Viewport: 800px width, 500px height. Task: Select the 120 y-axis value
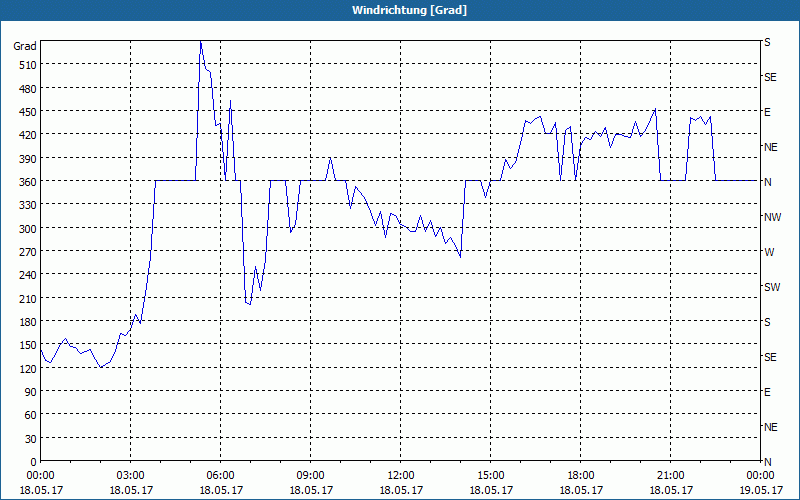coord(28,368)
